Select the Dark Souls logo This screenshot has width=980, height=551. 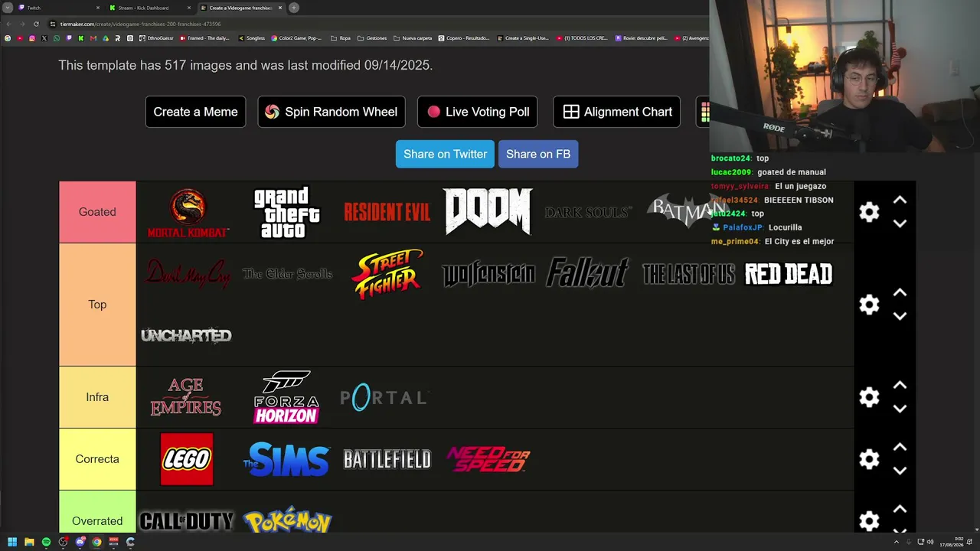[x=588, y=212]
